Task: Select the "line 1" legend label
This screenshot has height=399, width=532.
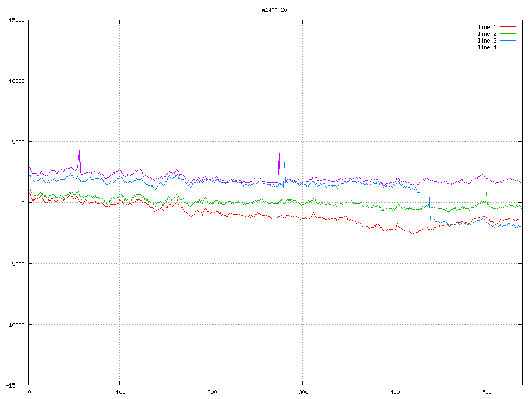Action: (x=487, y=27)
